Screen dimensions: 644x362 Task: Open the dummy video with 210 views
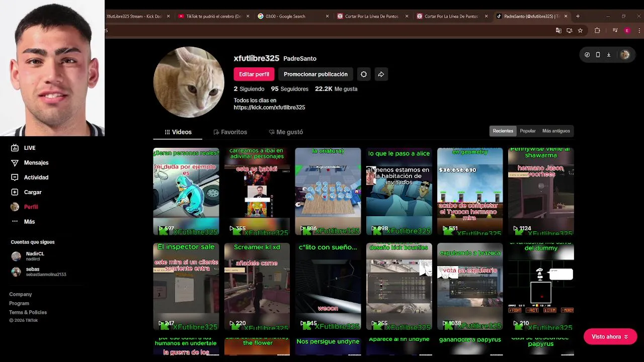[x=541, y=287]
